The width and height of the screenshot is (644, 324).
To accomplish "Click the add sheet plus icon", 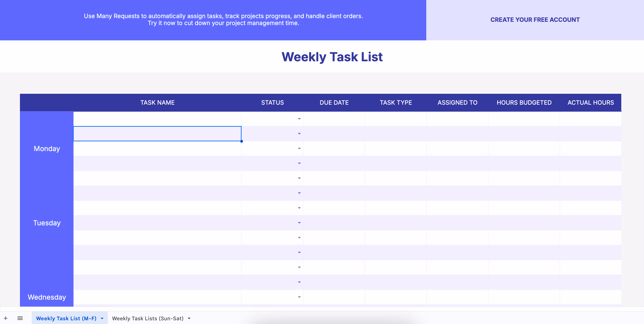I will [x=6, y=318].
